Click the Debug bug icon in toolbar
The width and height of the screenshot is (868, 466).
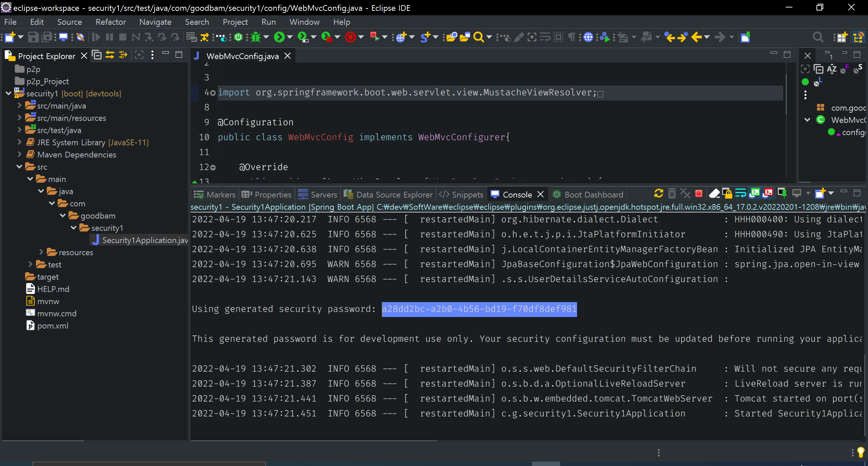[x=256, y=37]
